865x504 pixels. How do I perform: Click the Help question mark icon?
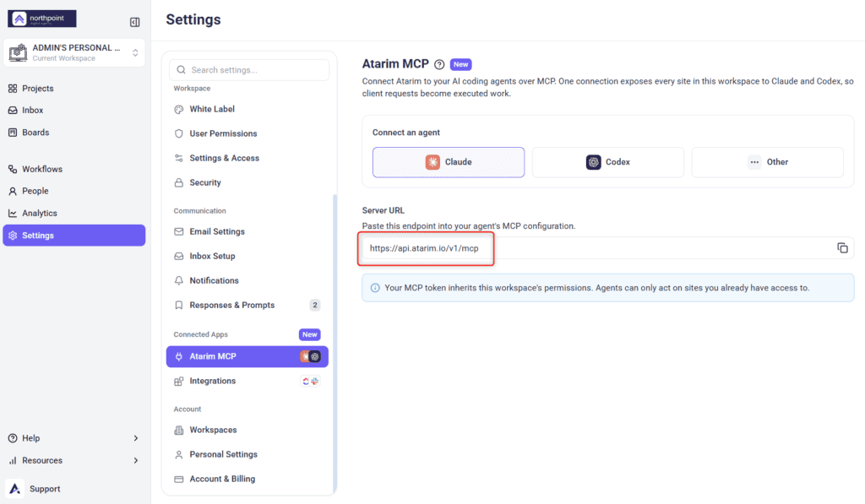point(13,438)
